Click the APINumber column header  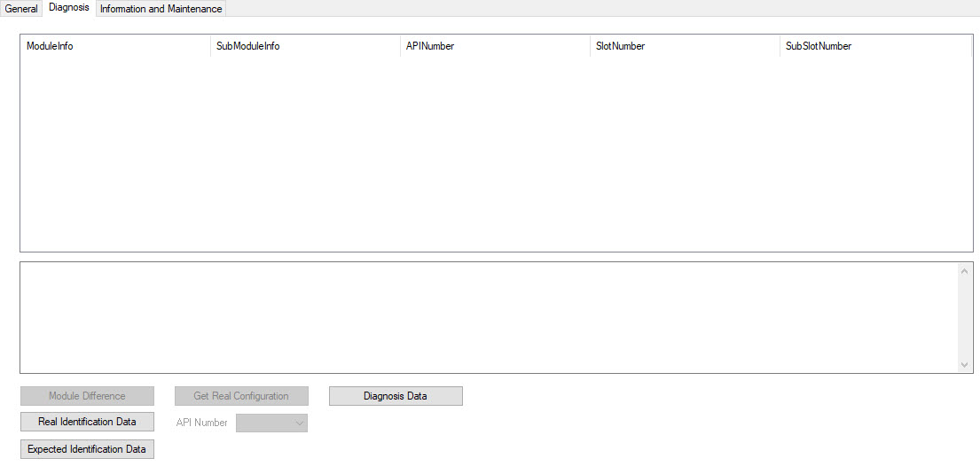494,46
